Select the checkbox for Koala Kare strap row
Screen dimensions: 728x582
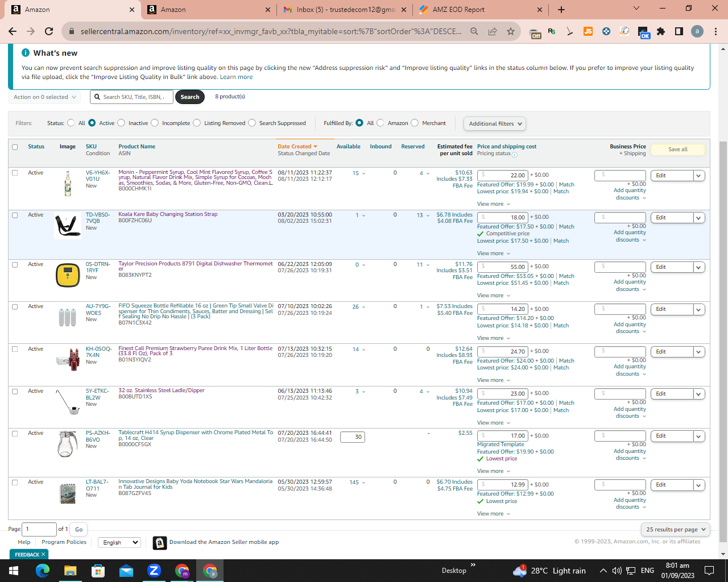[15, 215]
